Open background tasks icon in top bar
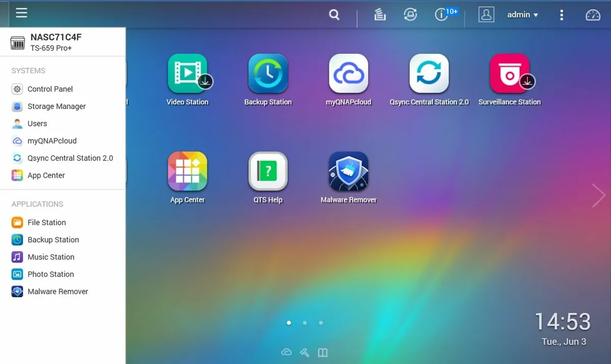 [x=380, y=15]
